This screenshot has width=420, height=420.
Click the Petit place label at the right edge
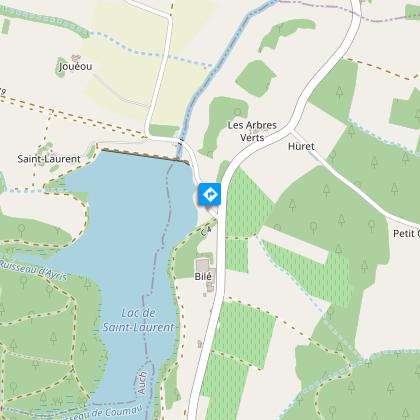406,233
